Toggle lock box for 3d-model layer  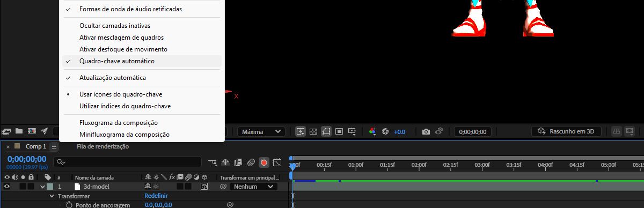(x=31, y=187)
